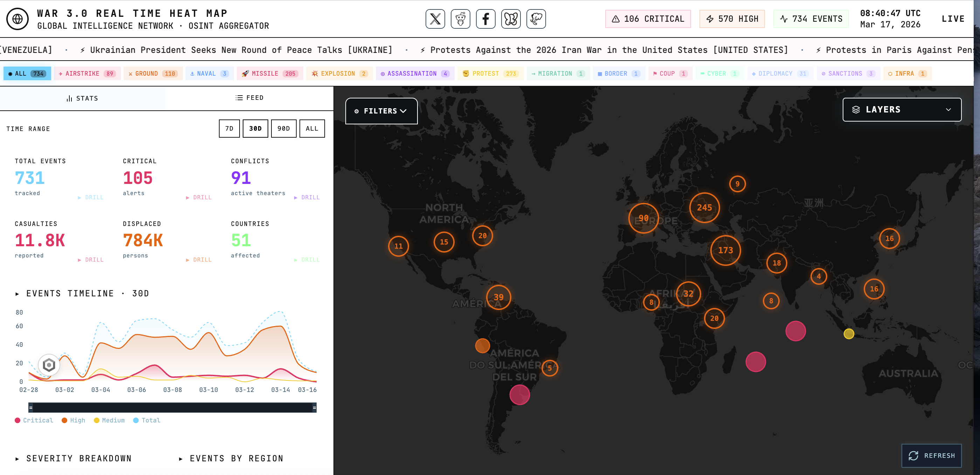Viewport: 980px width, 475px height.
Task: Click the 245 events map cluster
Action: click(x=704, y=207)
